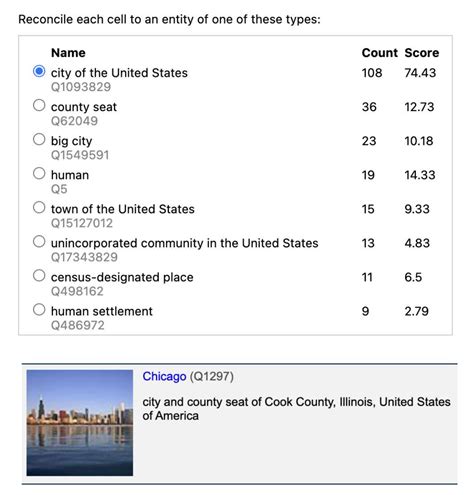
Task: Choose the 'big city' radio button
Action: tap(39, 139)
